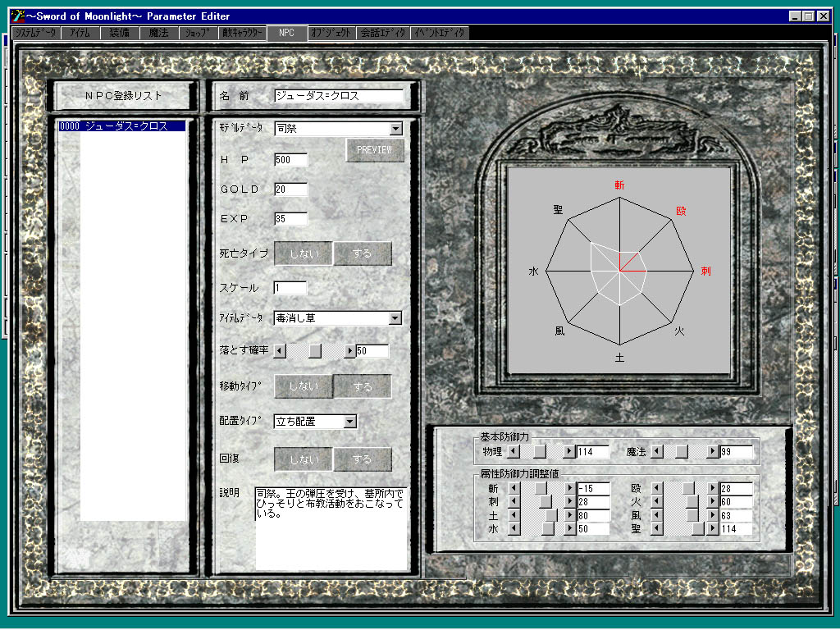This screenshot has height=630, width=840.
Task: Decrease 物理 defense with the left arrow
Action: [x=514, y=452]
